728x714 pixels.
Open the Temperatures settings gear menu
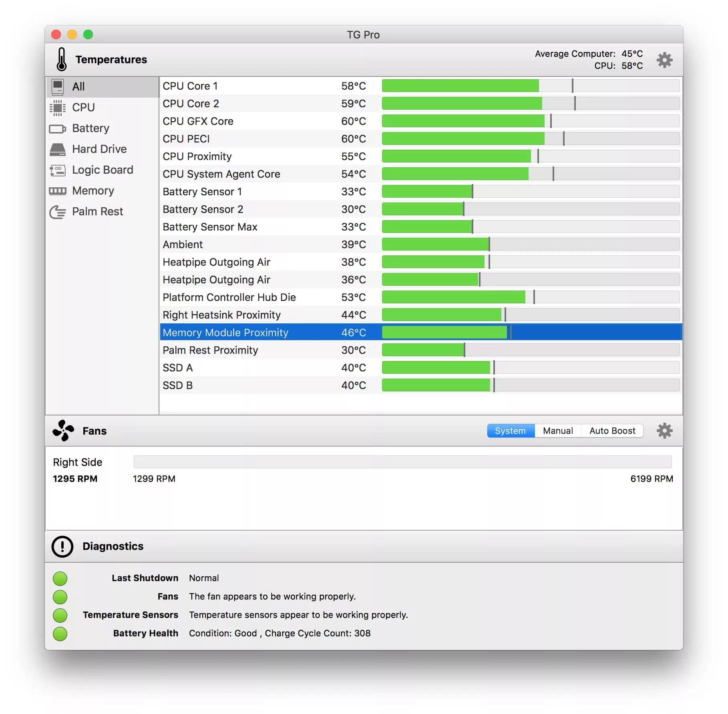(665, 60)
